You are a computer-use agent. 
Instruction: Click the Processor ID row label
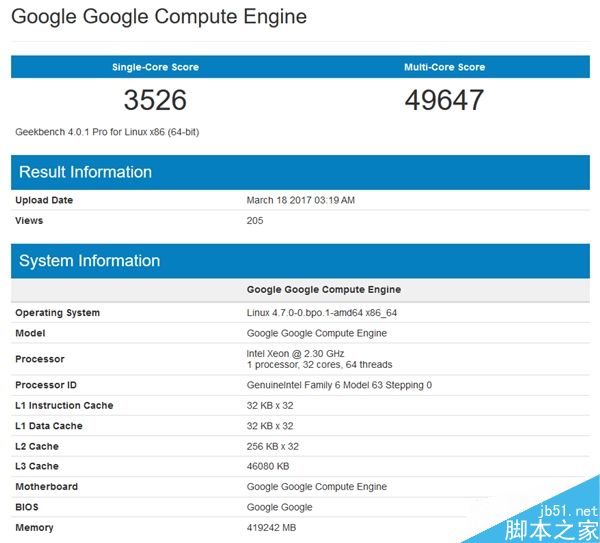pyautogui.click(x=45, y=385)
